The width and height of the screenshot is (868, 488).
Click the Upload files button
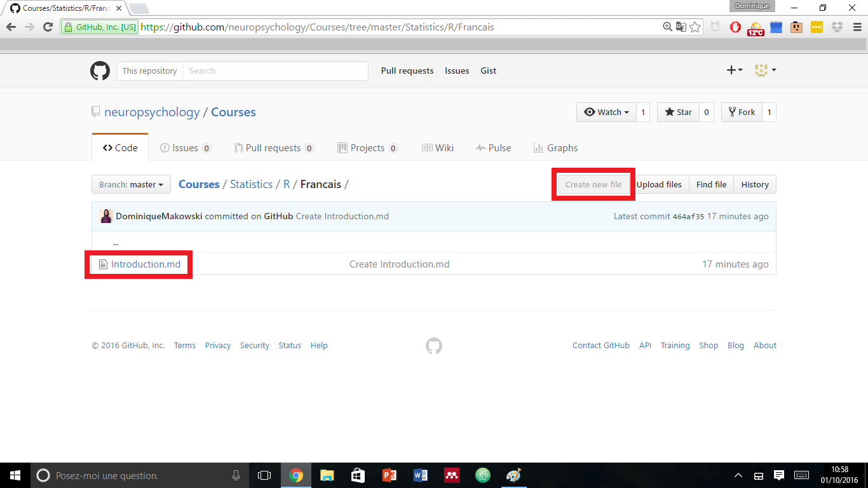(x=659, y=184)
